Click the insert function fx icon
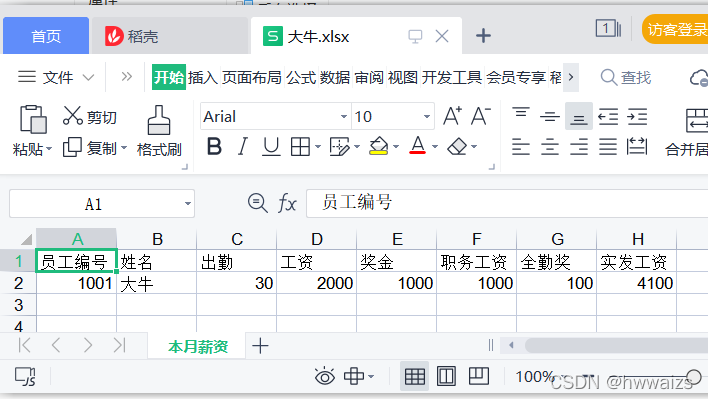This screenshot has width=708, height=399. pos(287,203)
